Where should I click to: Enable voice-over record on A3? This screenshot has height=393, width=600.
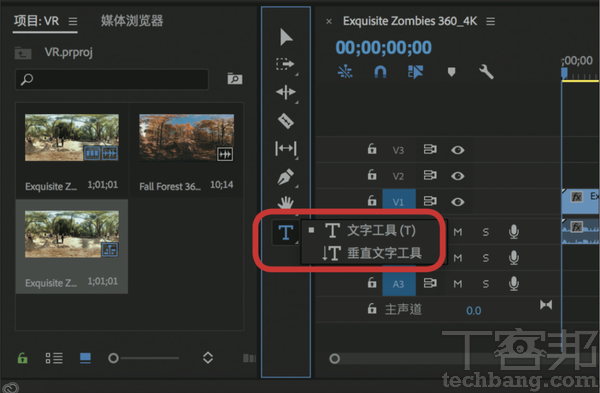click(x=514, y=284)
